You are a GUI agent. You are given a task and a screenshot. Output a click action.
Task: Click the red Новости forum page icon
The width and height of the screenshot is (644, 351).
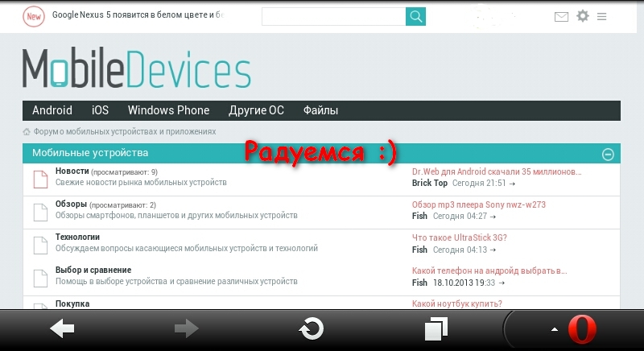pos(40,180)
